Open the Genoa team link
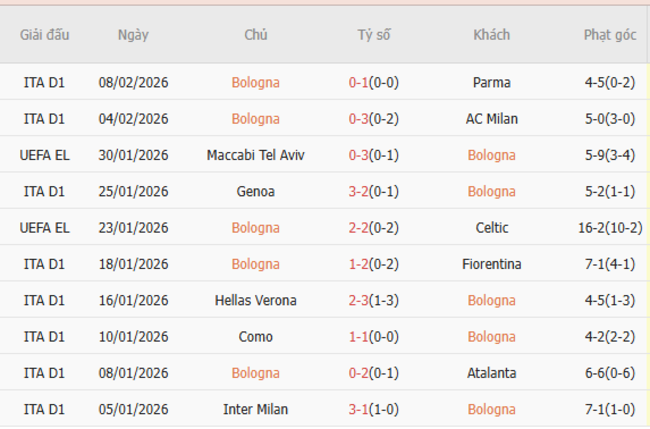Viewport: 650px width, 429px height. tap(256, 191)
